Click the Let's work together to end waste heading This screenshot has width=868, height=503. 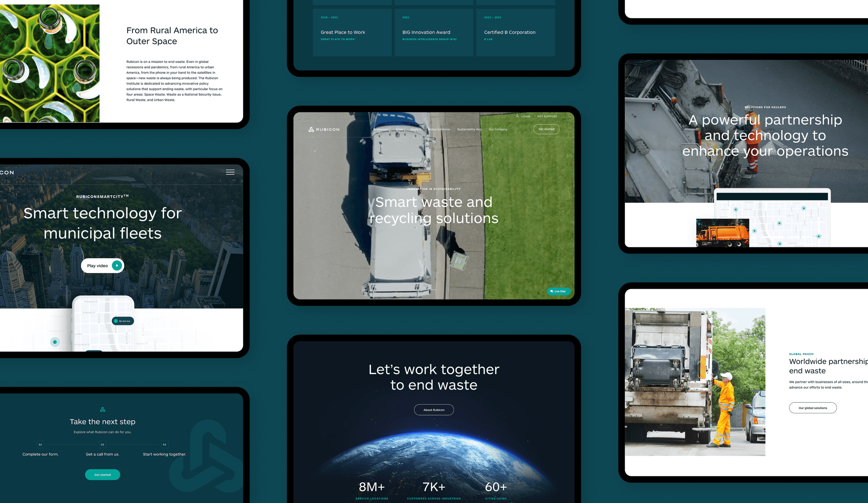[x=434, y=377]
